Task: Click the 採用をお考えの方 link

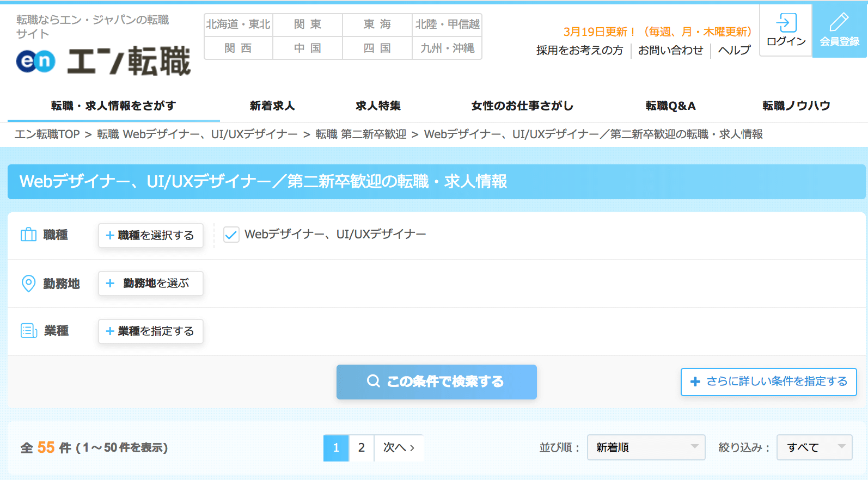Action: pyautogui.click(x=579, y=50)
